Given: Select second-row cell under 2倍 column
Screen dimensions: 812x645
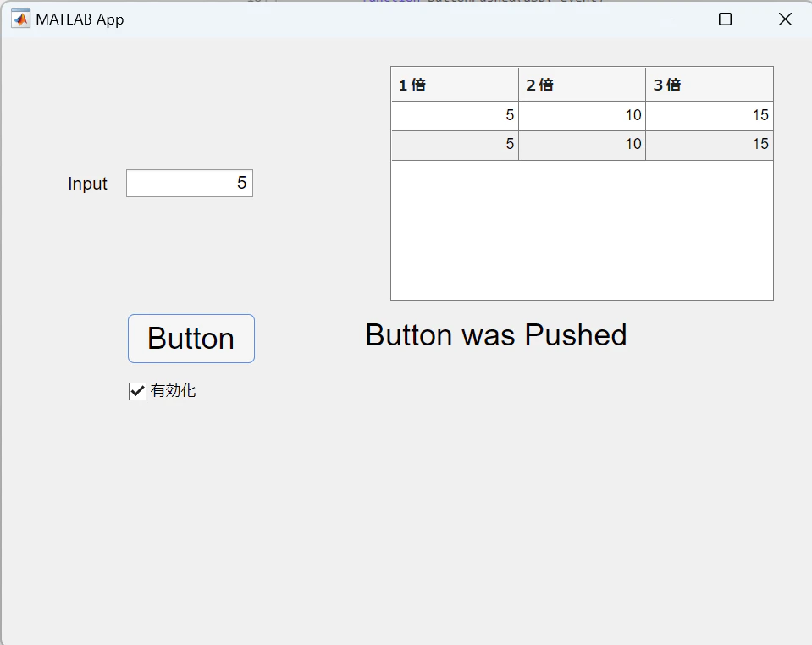Looking at the screenshot, I should pyautogui.click(x=582, y=145).
